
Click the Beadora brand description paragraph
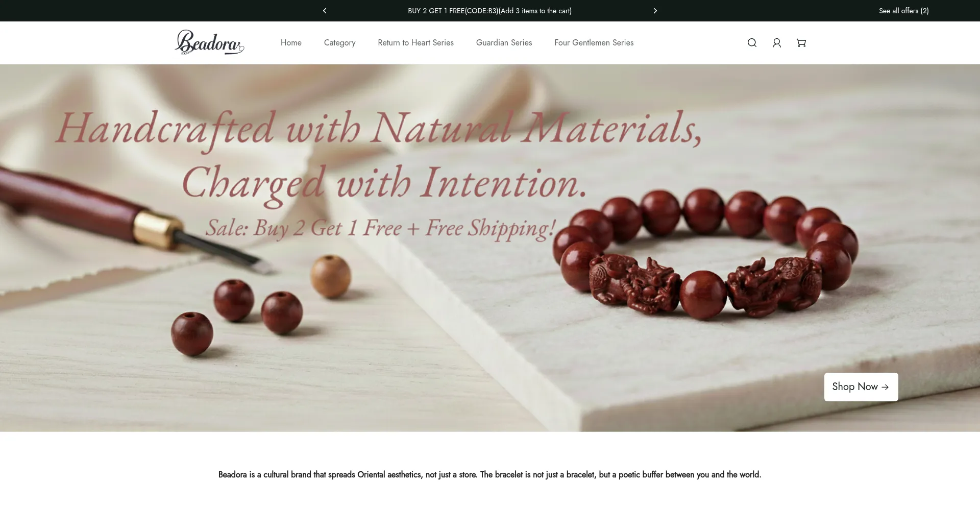click(x=489, y=475)
